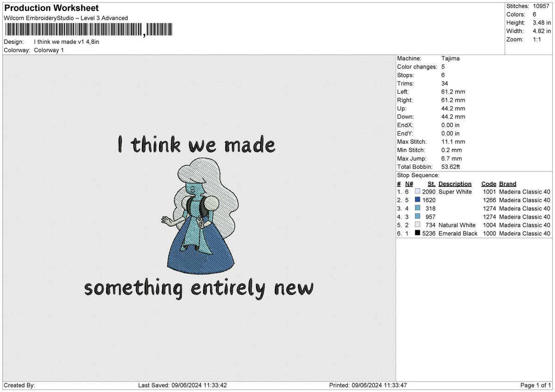Click the 'Code' column header
Screen dimensions: 555x392
488,184
